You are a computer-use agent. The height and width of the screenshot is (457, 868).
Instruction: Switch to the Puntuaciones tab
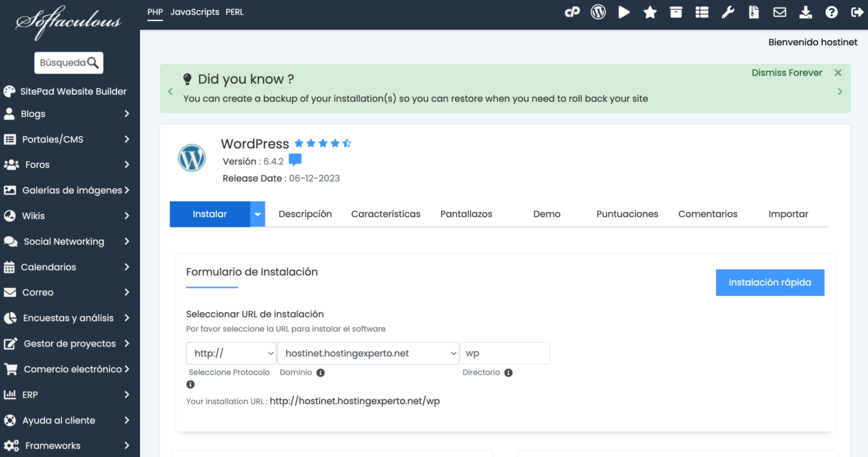pyautogui.click(x=627, y=214)
